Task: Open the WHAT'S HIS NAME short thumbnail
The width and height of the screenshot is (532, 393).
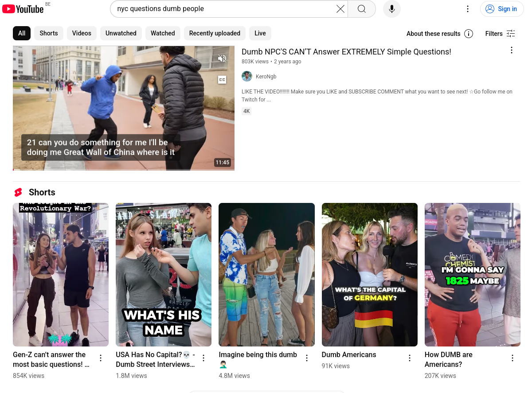Action: click(164, 275)
